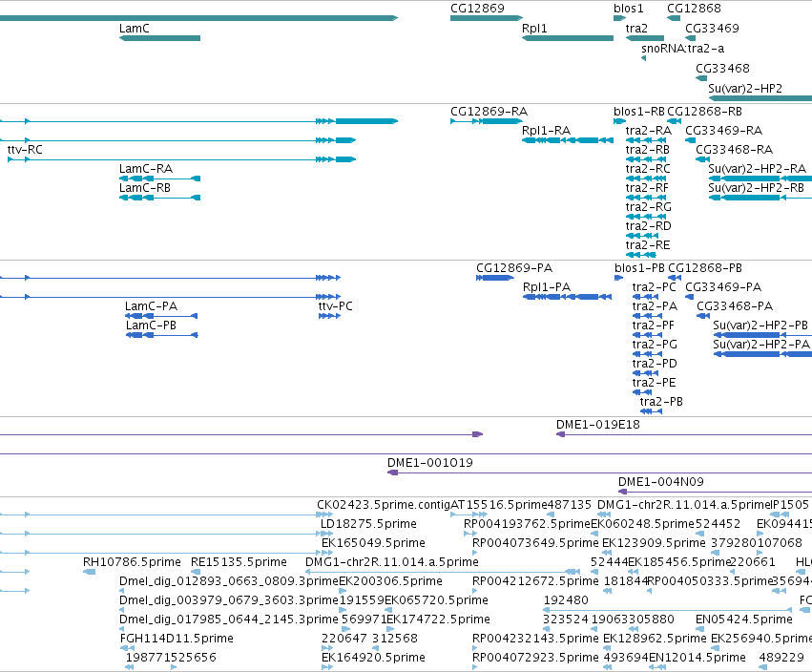
Task: Select the tra2-PA protein label
Action: pyautogui.click(x=655, y=306)
